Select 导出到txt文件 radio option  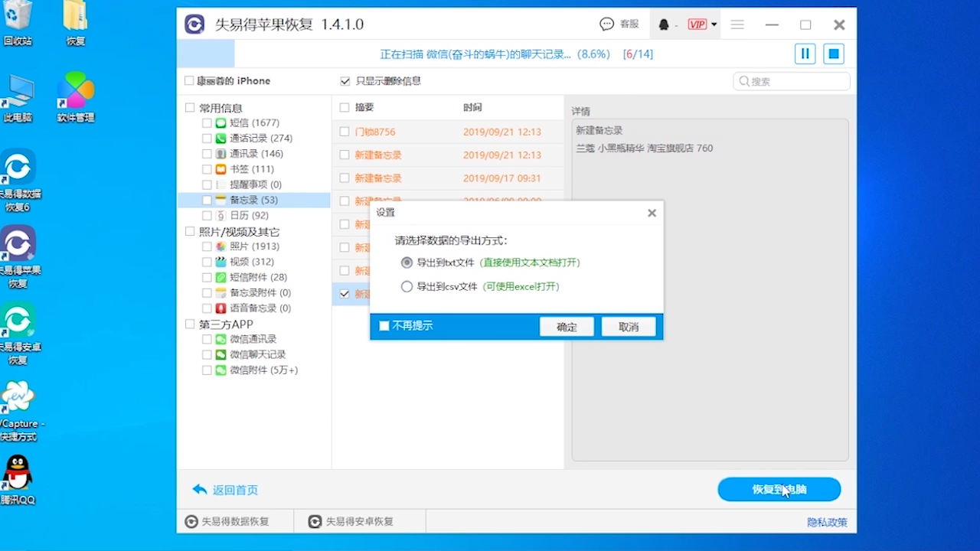pyautogui.click(x=407, y=262)
